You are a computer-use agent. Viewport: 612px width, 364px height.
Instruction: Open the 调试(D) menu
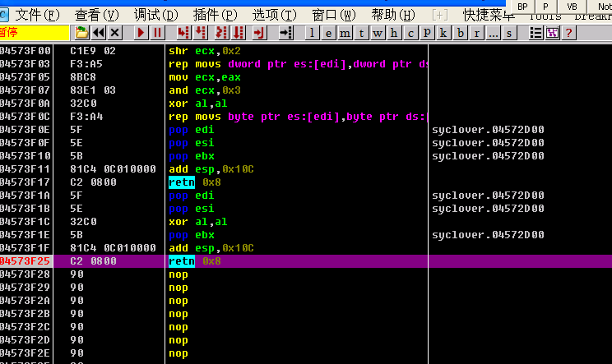[156, 15]
